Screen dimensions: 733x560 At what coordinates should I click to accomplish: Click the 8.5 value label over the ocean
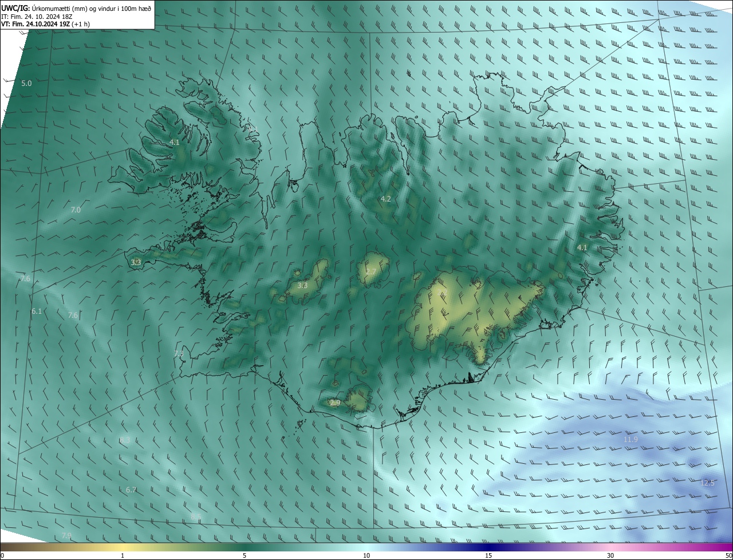coord(196,516)
